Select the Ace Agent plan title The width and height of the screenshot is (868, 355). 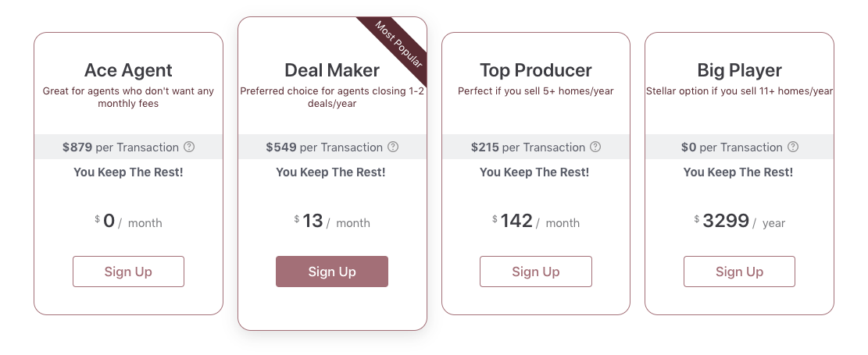click(x=128, y=70)
